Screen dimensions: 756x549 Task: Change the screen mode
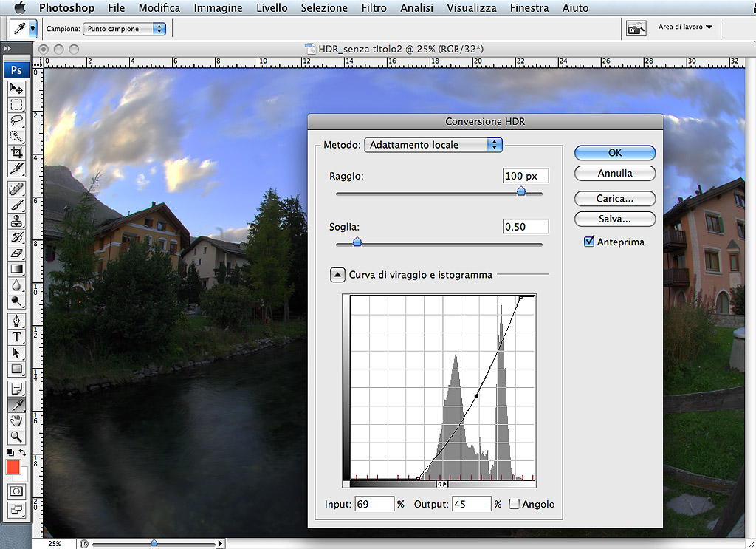tap(16, 509)
